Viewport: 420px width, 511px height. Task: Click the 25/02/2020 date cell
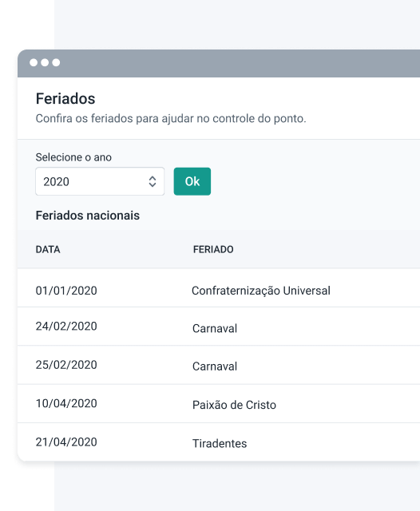point(66,365)
